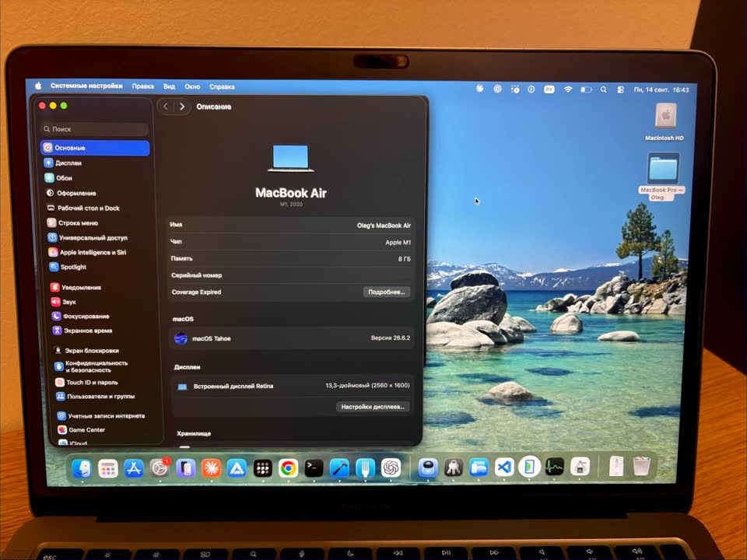
Task: Click ChatGPT icon in menu bar
Action: pyautogui.click(x=497, y=89)
